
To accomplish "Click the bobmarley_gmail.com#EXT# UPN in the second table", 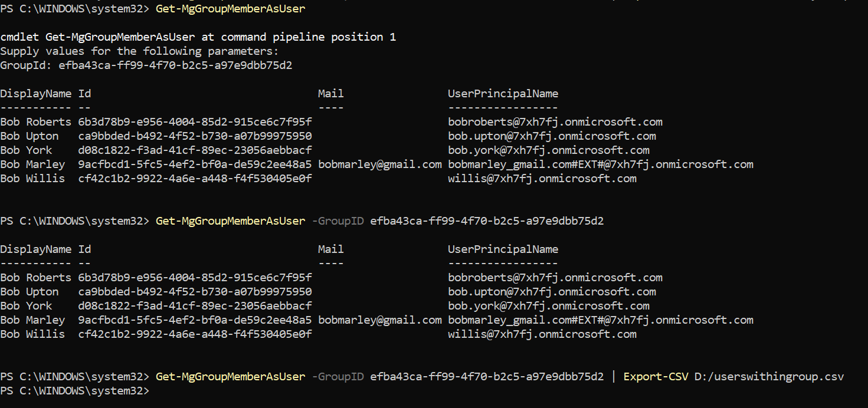I will (x=600, y=320).
